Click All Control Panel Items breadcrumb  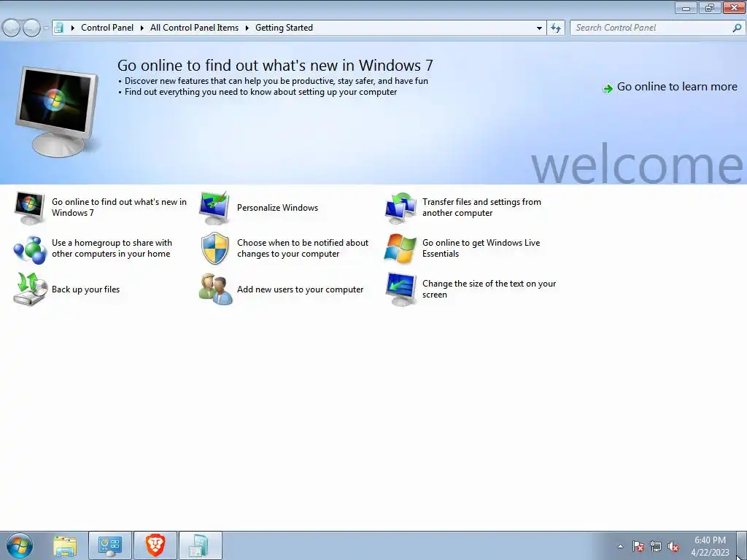point(194,28)
